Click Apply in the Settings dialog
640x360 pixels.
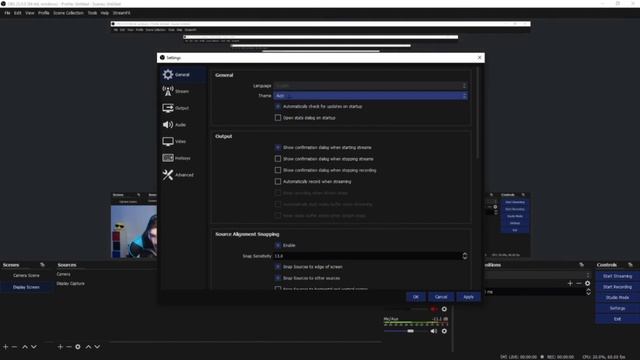468,297
